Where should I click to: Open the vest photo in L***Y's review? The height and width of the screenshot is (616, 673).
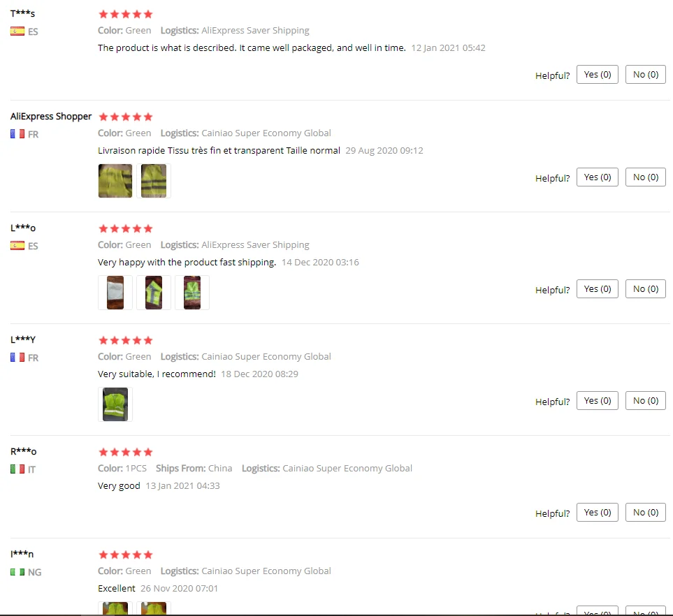click(x=115, y=404)
